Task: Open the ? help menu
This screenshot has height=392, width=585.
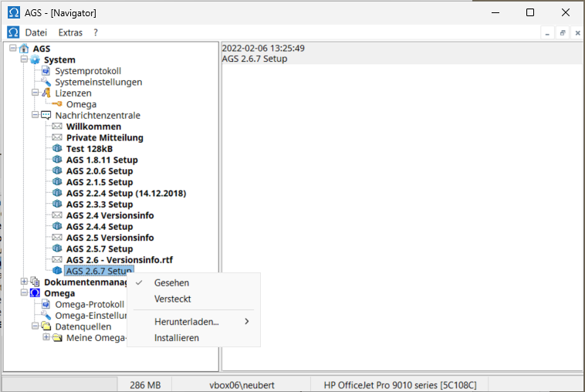Action: click(x=96, y=32)
